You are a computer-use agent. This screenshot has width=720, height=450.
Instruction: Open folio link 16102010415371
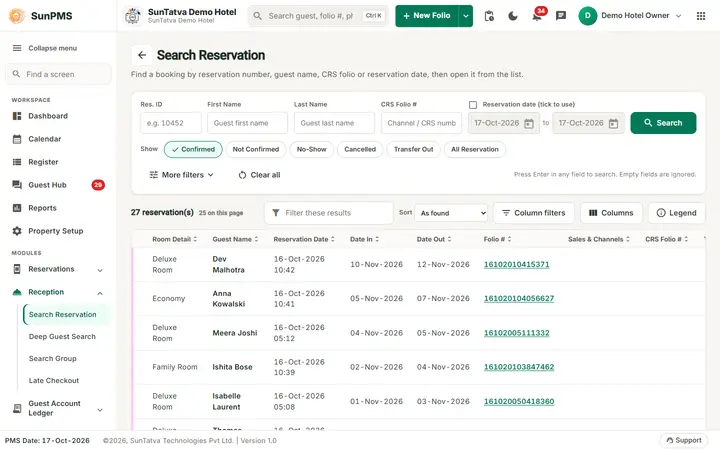517,264
